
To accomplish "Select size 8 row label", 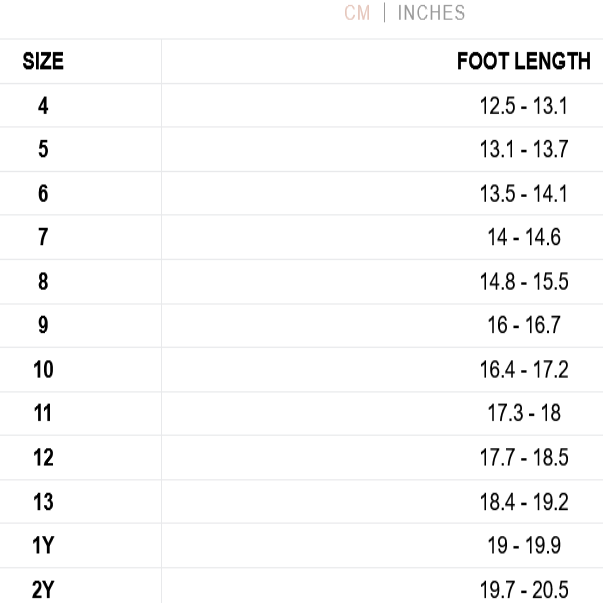I will tap(43, 282).
